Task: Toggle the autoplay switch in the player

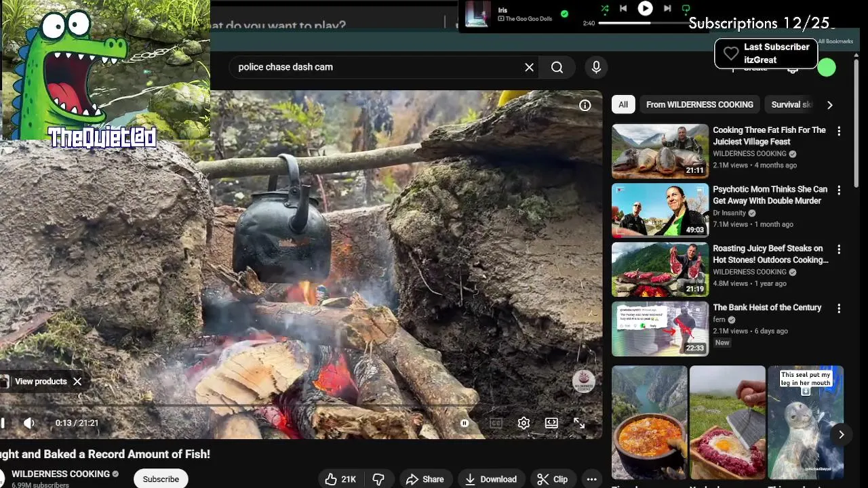Action: tap(465, 423)
